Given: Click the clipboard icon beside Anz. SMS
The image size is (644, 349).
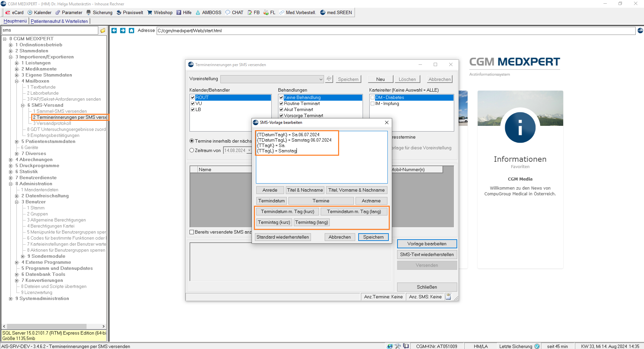Looking at the screenshot, I should click(448, 297).
